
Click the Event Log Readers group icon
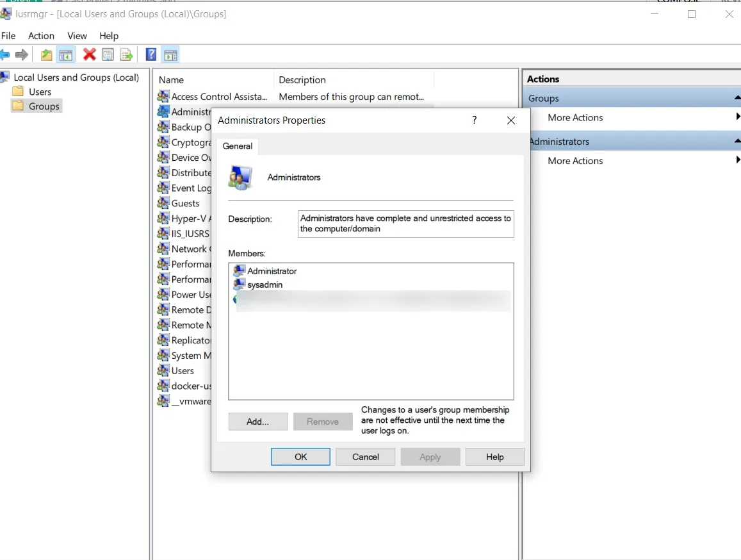coord(163,188)
